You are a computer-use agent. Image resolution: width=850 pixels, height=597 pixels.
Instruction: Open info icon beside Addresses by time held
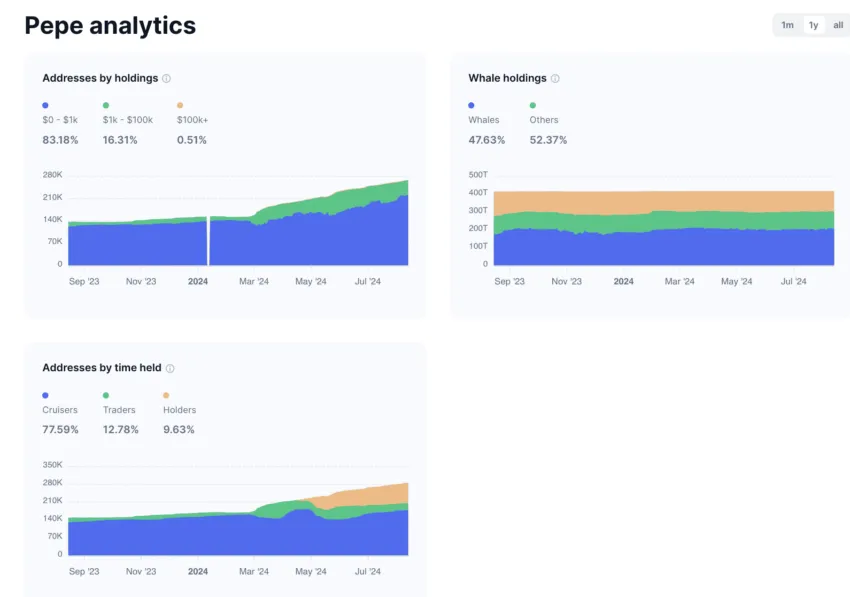tap(170, 369)
